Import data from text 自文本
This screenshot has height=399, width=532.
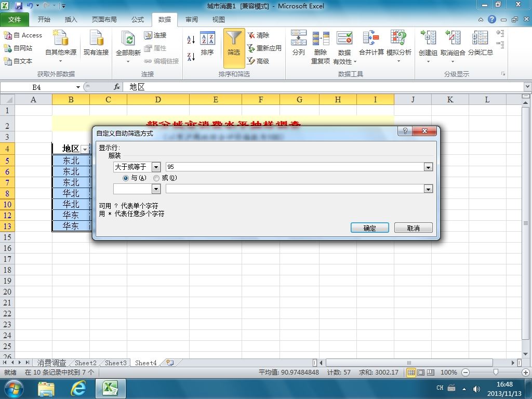(18, 61)
